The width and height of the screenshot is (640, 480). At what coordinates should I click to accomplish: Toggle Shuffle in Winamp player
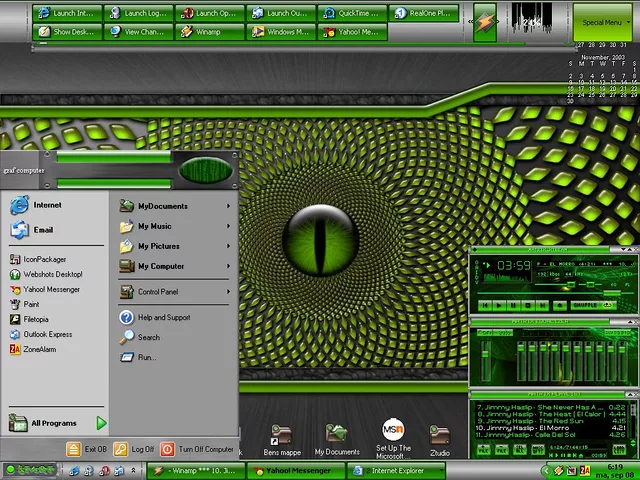(585, 305)
